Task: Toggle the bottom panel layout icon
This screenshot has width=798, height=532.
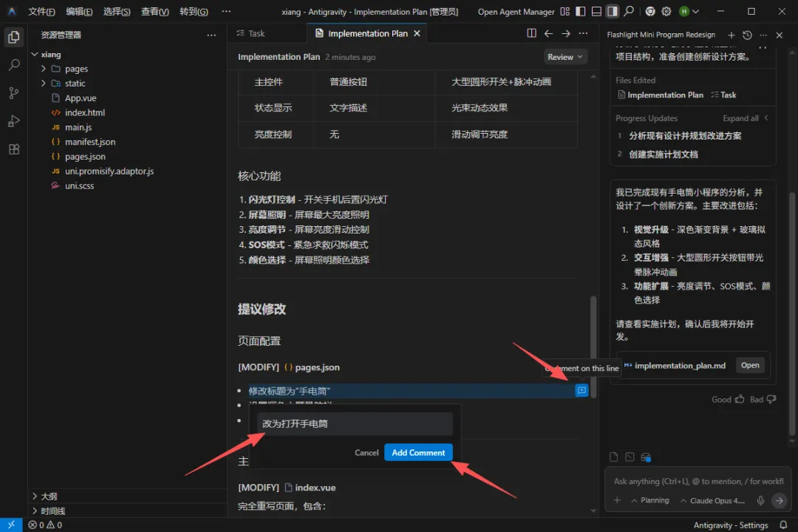Action: click(x=596, y=12)
